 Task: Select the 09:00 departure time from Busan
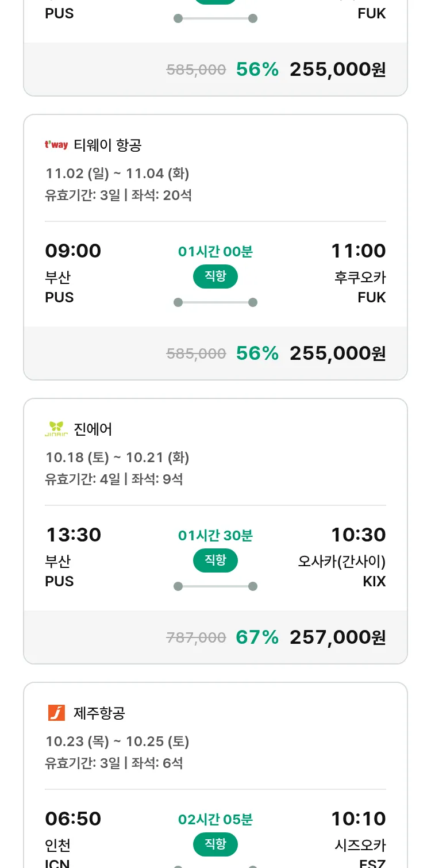73,251
